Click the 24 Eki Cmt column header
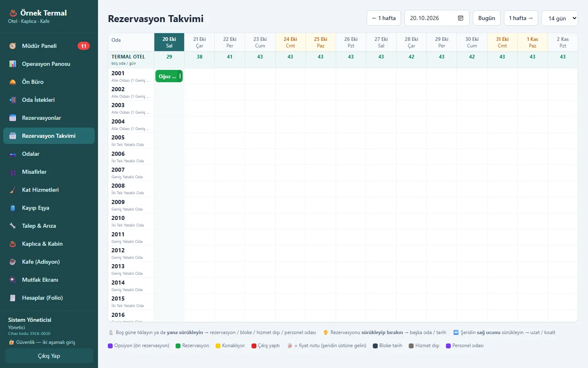588x368 pixels. pyautogui.click(x=290, y=43)
